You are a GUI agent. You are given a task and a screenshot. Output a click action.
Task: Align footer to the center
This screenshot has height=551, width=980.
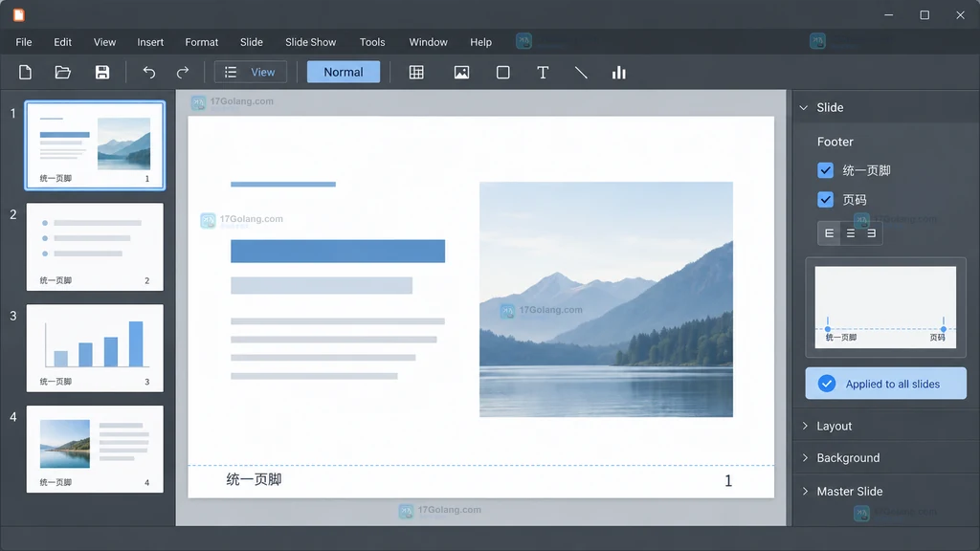click(x=850, y=233)
